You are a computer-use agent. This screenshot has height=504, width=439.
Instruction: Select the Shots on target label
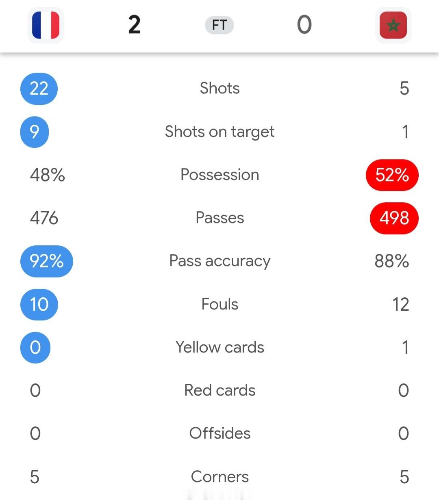219,132
